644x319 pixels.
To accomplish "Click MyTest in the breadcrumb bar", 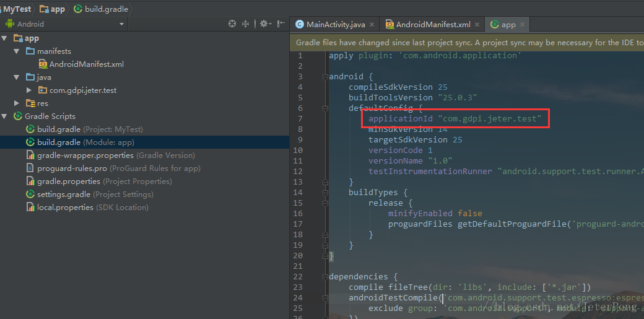I will [17, 9].
